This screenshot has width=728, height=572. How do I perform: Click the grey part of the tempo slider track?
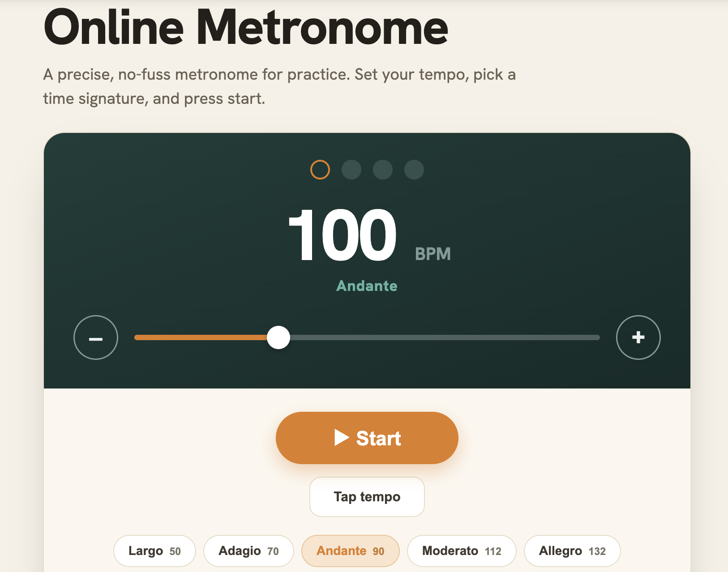tap(445, 337)
